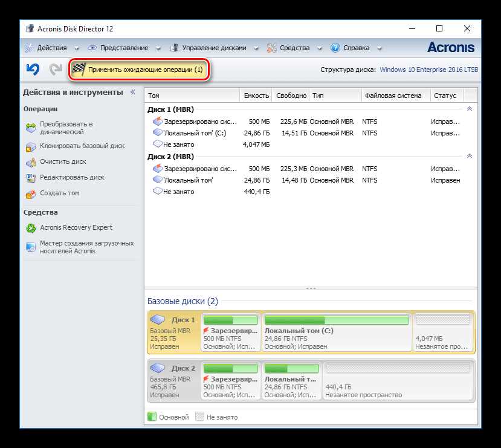Image resolution: width=501 pixels, height=448 pixels.
Task: Click the Создать том icon
Action: pos(30,194)
